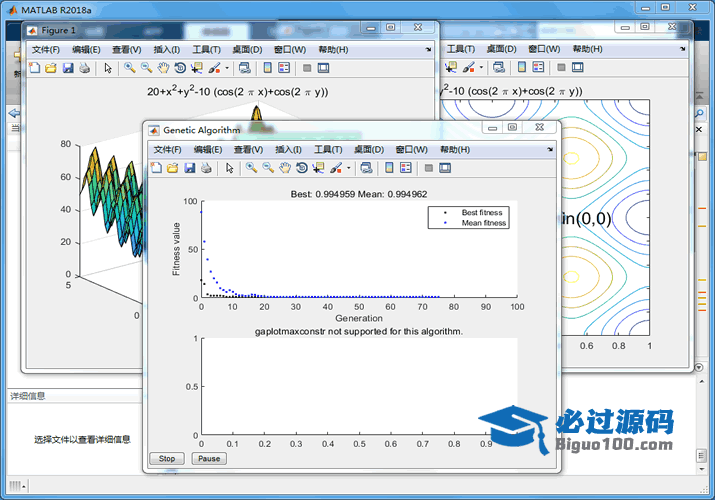Expand Brush dropdown arrow in Figure 1 toolbar
Screen dimensions: 715x500
click(227, 68)
